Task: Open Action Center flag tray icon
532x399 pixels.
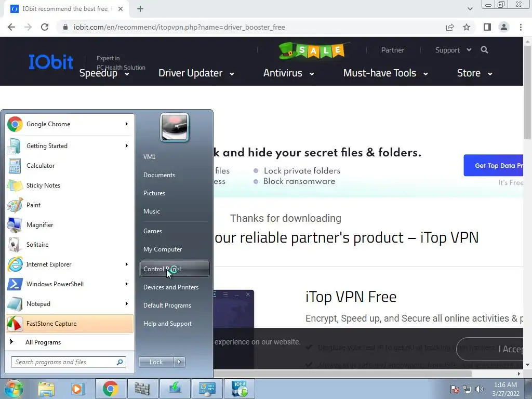Action: pyautogui.click(x=455, y=389)
